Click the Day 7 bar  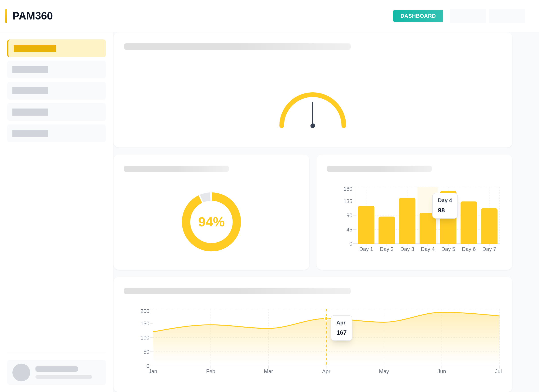tap(489, 226)
